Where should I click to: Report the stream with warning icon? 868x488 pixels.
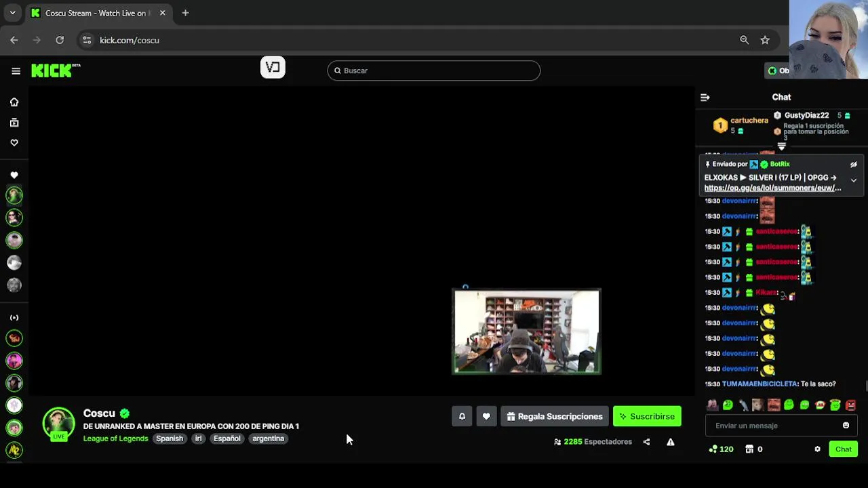[670, 442]
